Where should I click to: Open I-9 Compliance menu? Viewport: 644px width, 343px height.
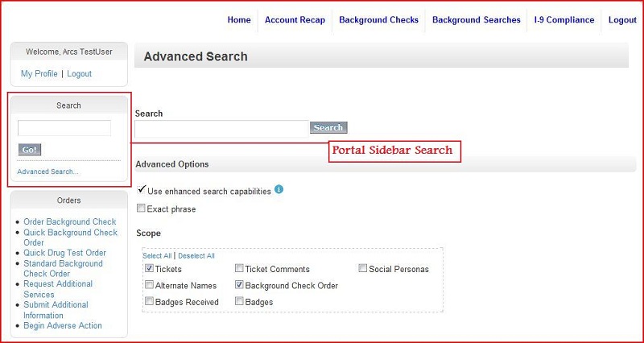pyautogui.click(x=564, y=19)
